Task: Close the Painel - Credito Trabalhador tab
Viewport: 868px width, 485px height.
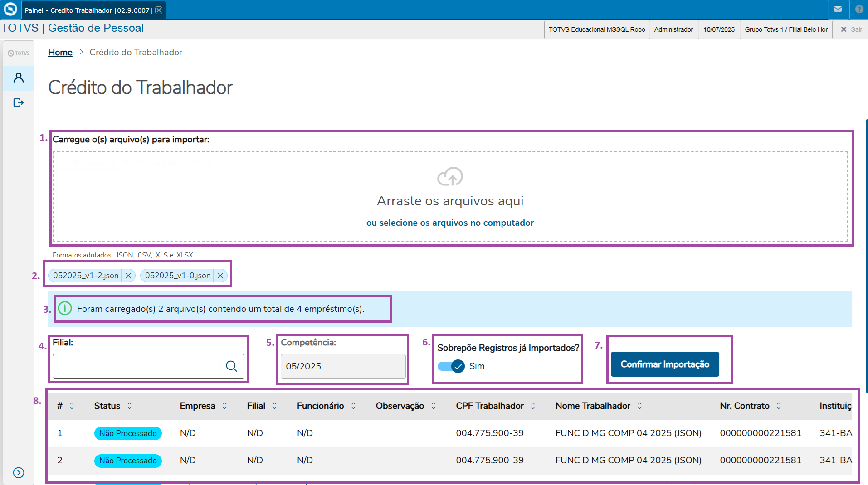Action: (x=159, y=10)
